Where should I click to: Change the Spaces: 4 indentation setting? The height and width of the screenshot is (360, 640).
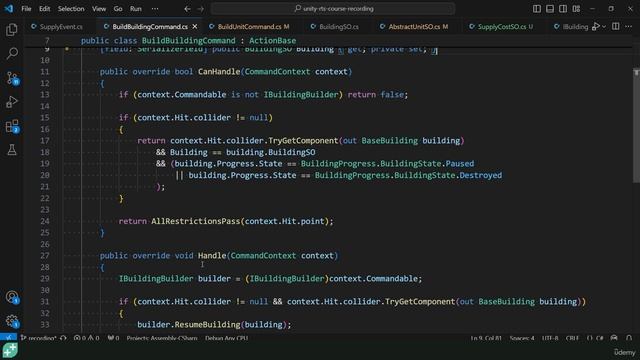coord(522,338)
